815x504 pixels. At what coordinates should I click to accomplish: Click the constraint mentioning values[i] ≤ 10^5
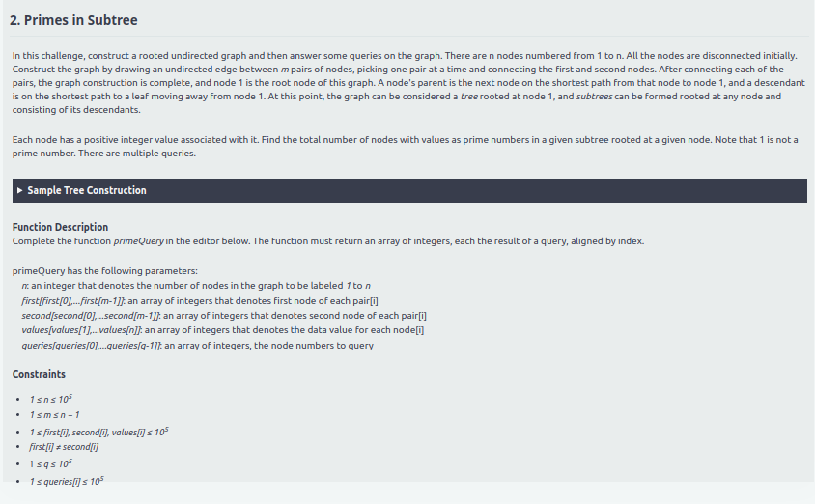pos(100,431)
